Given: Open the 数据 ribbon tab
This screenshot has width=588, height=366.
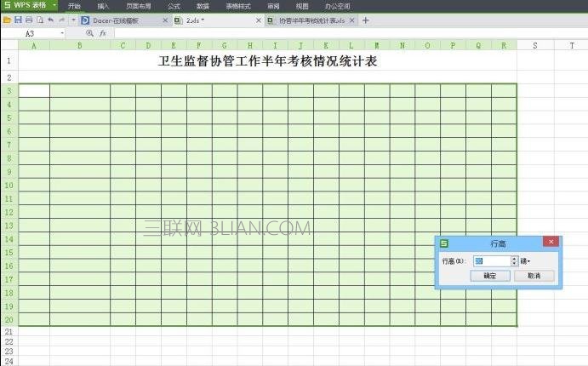Looking at the screenshot, I should pyautogui.click(x=203, y=6).
